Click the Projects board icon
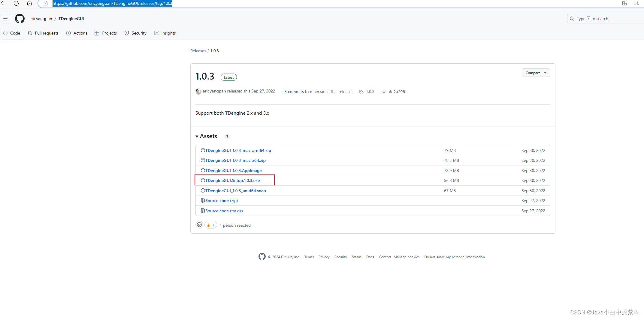Screen dimensions: 644x318 coord(97,33)
